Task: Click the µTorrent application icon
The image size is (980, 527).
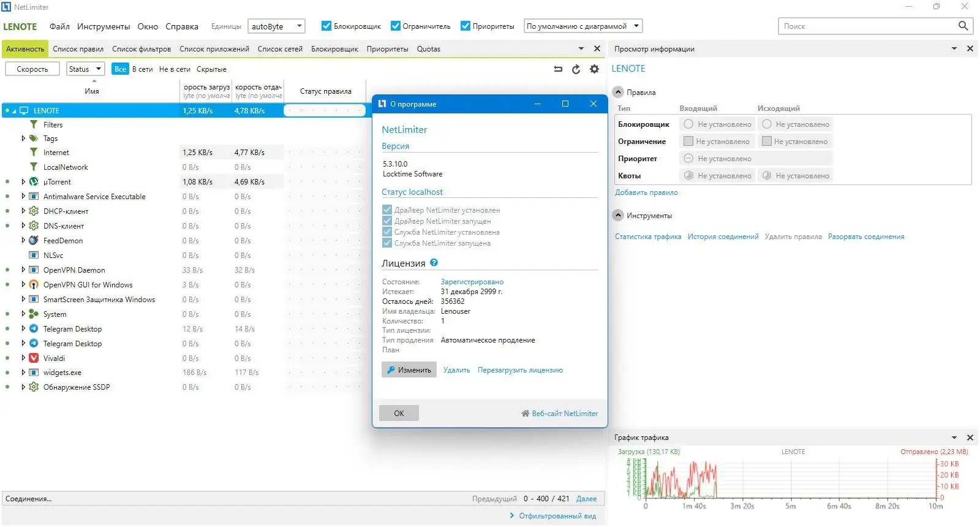Action: (34, 182)
